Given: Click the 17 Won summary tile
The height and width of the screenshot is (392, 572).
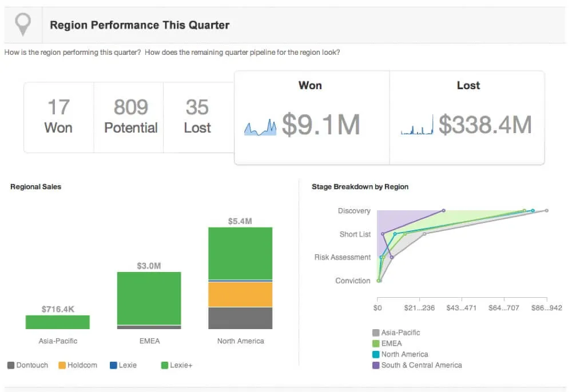Looking at the screenshot, I should 58,117.
